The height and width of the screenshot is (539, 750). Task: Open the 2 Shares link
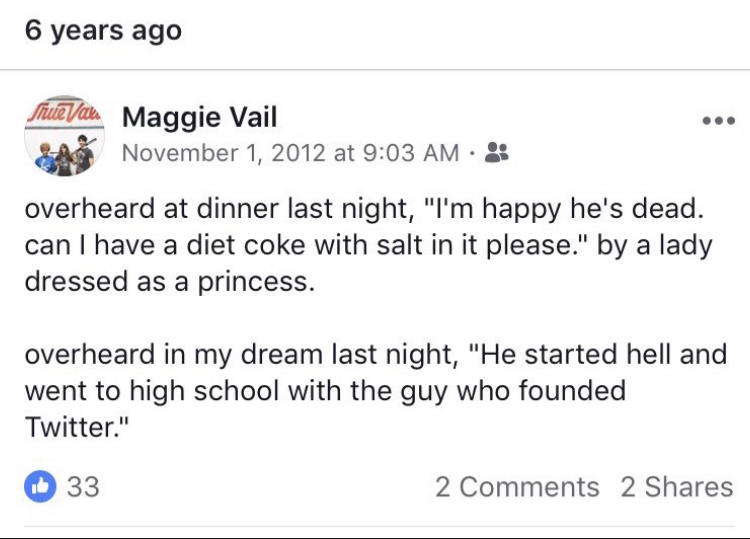coord(676,487)
